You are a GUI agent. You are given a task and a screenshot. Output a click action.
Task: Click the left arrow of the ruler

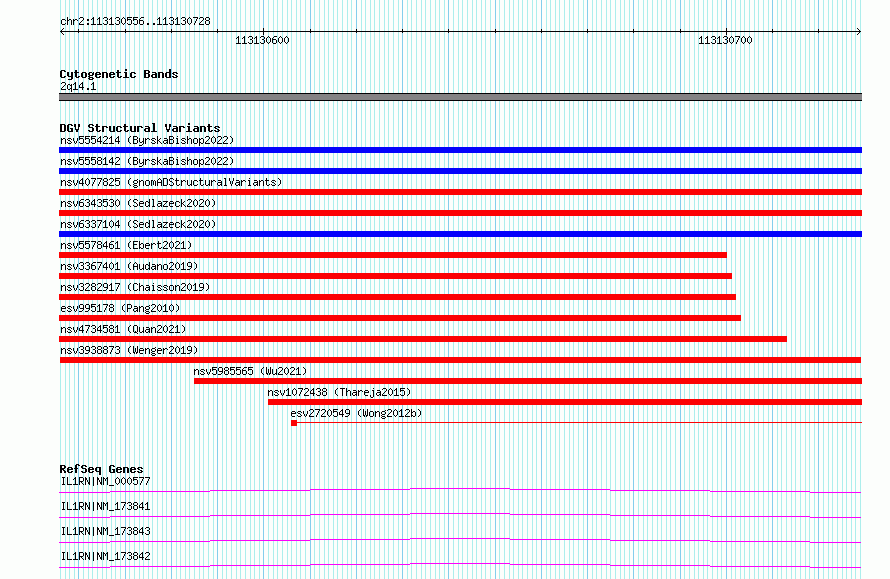(62, 31)
